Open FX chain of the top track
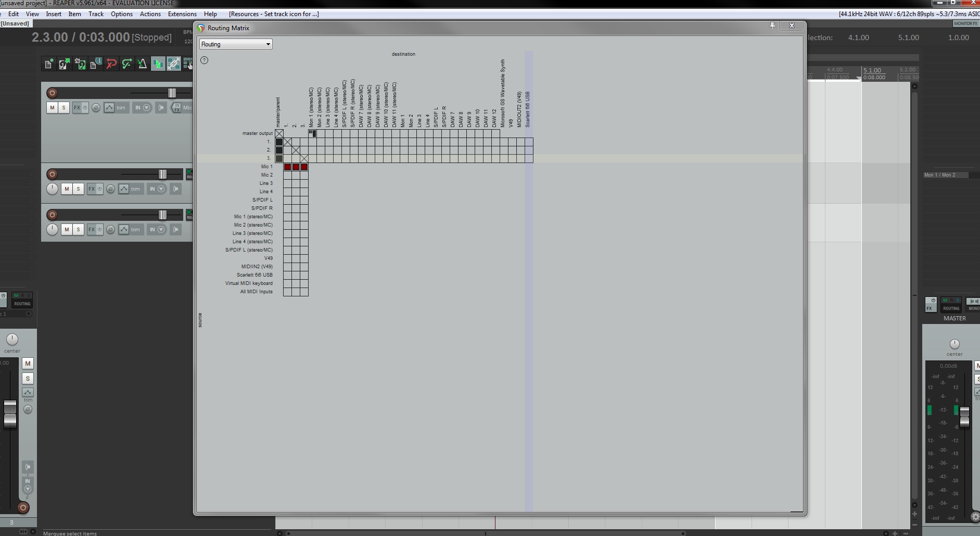Viewport: 980px width, 536px height. [x=77, y=108]
